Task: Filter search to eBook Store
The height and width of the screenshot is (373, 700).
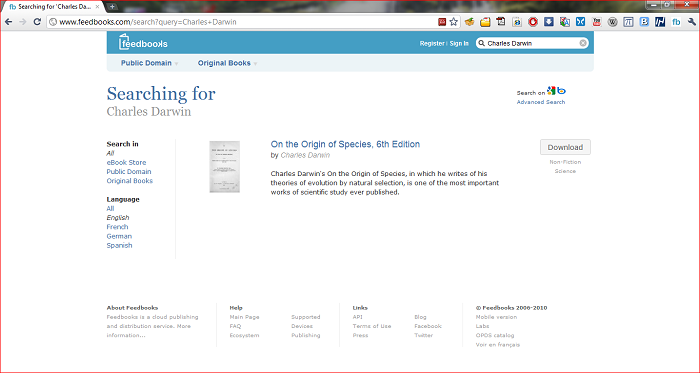Action: pos(126,162)
